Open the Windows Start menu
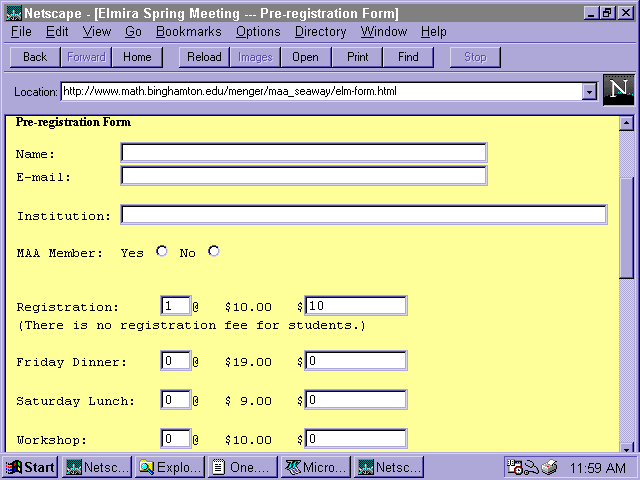Image resolution: width=640 pixels, height=480 pixels. [x=31, y=467]
